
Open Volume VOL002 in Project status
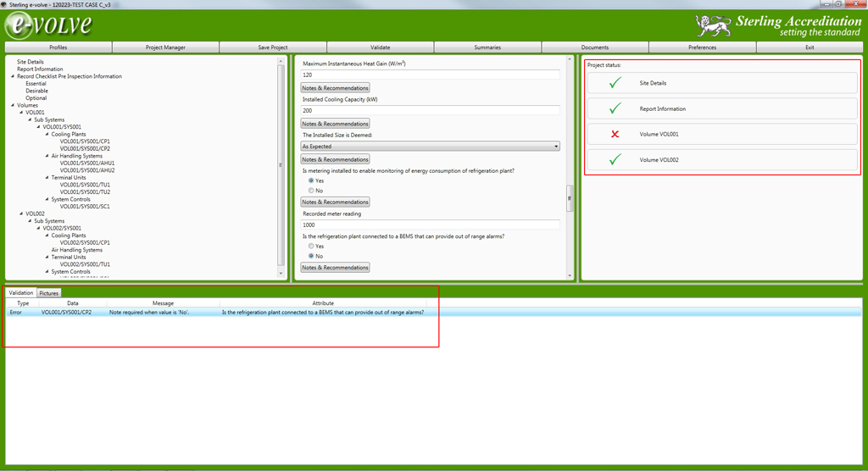click(722, 159)
